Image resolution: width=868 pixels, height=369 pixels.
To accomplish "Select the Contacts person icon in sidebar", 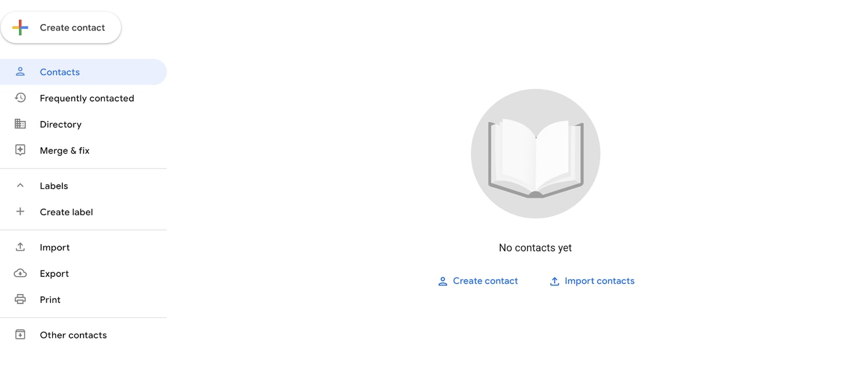I will [x=20, y=72].
